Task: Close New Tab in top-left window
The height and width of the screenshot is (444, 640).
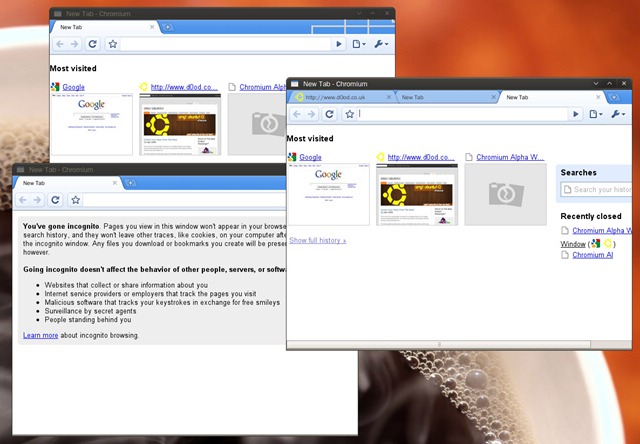Action: pyautogui.click(x=152, y=27)
